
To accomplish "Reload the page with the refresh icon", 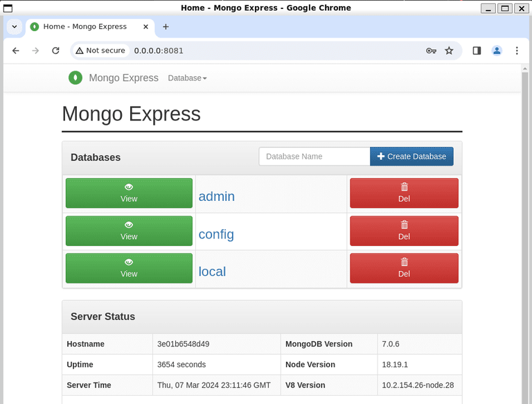I will coord(55,51).
